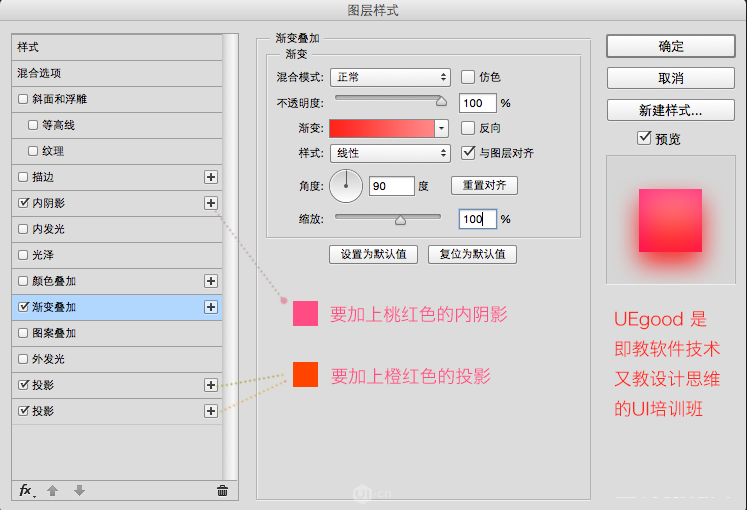Uncheck the 渐变叠加 checkbox
The height and width of the screenshot is (510, 747).
(23, 307)
